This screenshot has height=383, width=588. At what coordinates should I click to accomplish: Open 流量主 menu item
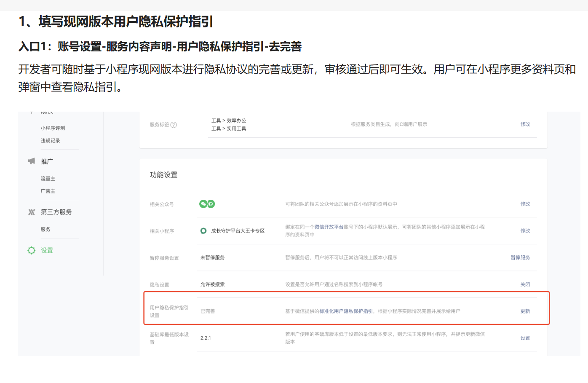48,179
